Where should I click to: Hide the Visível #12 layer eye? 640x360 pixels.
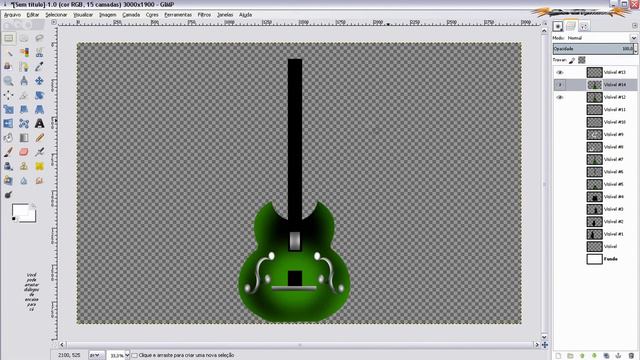tap(560, 97)
